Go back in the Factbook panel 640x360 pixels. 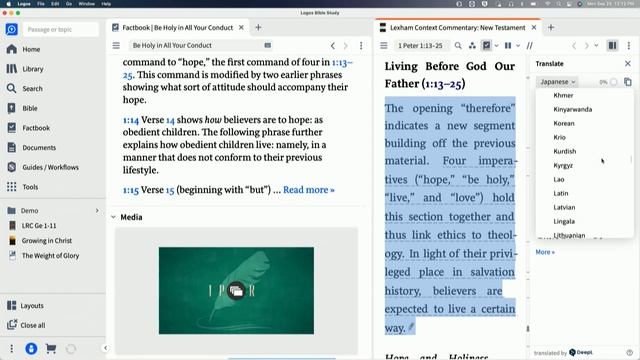[x=333, y=45]
